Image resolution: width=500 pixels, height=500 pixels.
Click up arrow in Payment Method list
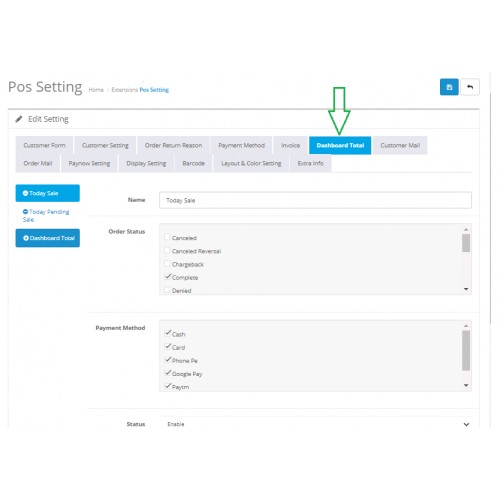pyautogui.click(x=466, y=326)
